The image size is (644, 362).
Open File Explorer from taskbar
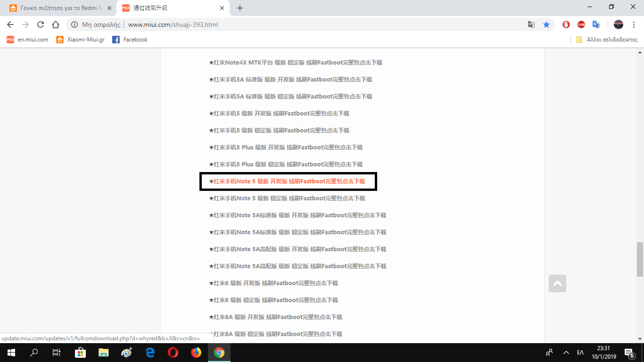coord(104,353)
